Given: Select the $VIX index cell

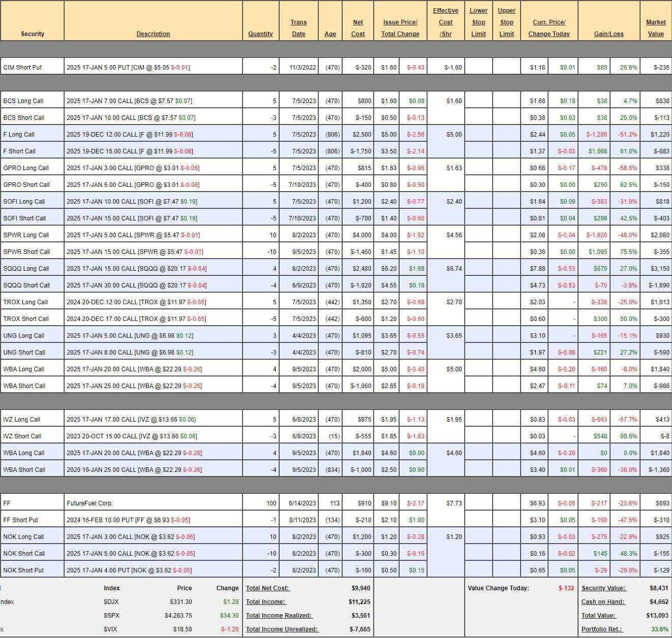Looking at the screenshot, I should (110, 629).
